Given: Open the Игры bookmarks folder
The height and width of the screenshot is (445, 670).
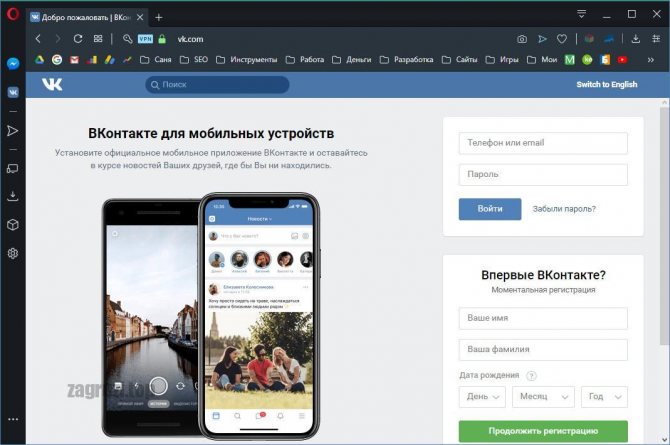Looking at the screenshot, I should tap(502, 60).
